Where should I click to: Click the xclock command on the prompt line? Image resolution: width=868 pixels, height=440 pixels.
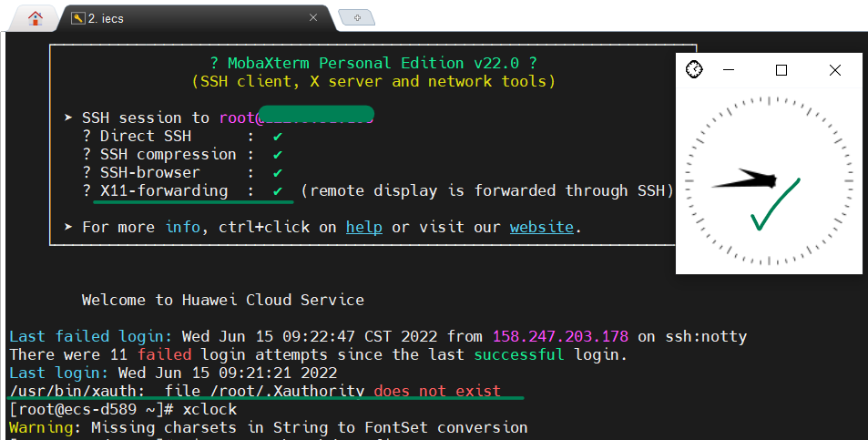209,409
